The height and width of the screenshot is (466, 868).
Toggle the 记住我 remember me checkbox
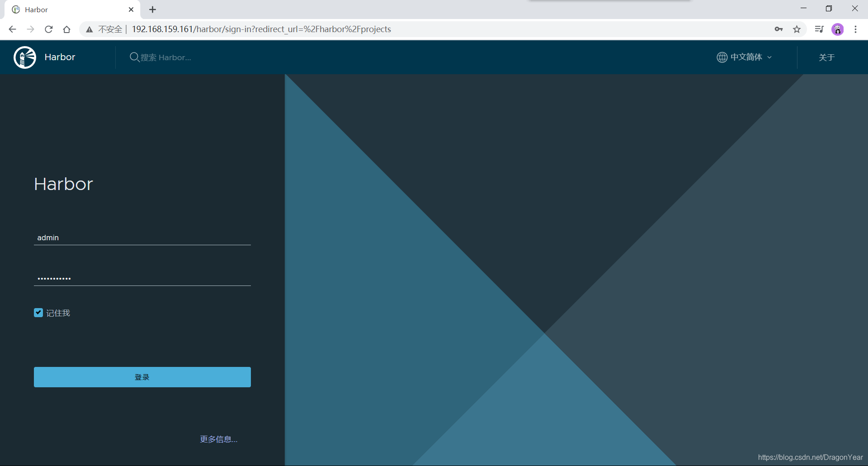coord(38,313)
